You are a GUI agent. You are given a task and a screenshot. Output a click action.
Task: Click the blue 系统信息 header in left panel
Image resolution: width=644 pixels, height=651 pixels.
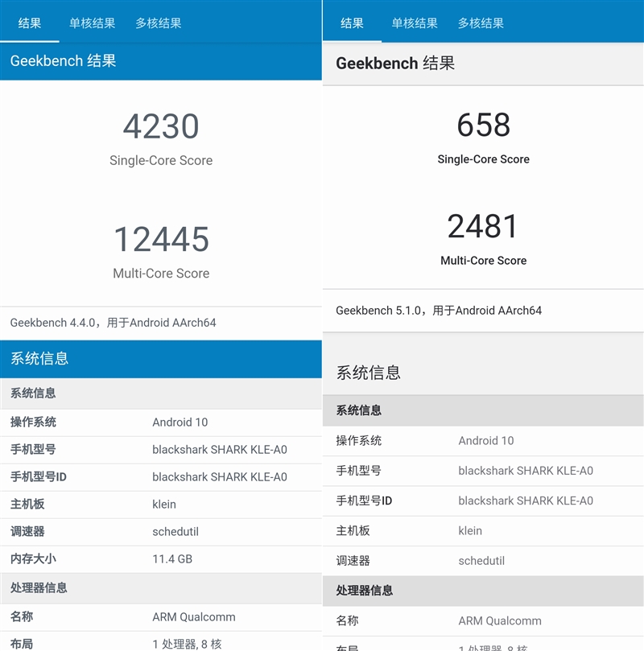[x=161, y=359]
